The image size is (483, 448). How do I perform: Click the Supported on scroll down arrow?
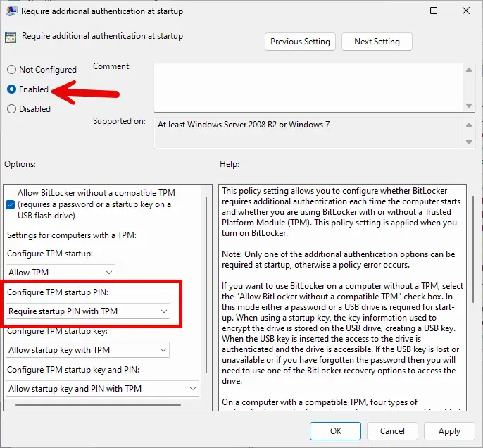coord(469,142)
